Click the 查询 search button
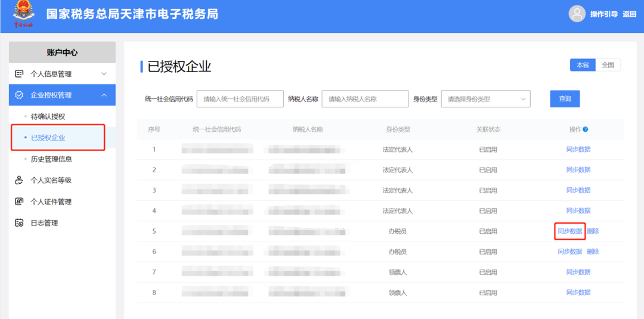 tap(565, 99)
